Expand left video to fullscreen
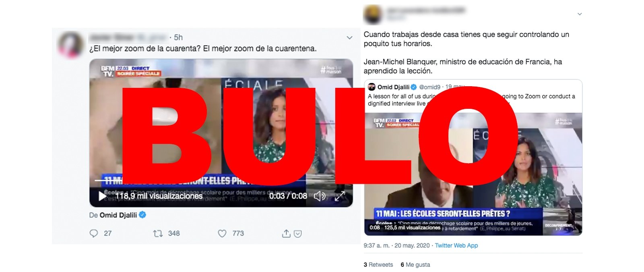 pos(340,196)
